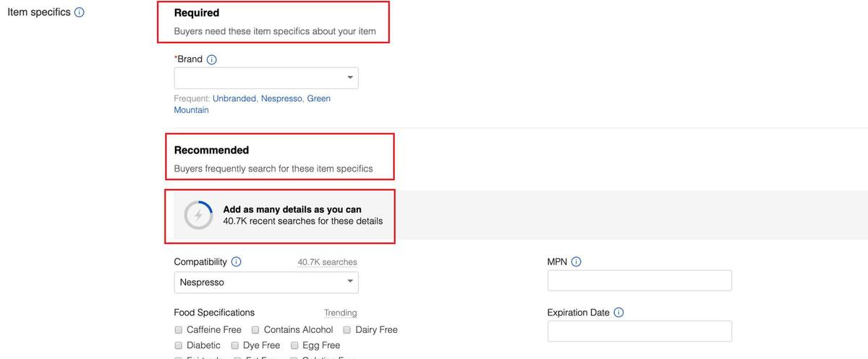This screenshot has width=868, height=359.
Task: Click 'Buyers frequently search for these item specifics'
Action: 273,169
